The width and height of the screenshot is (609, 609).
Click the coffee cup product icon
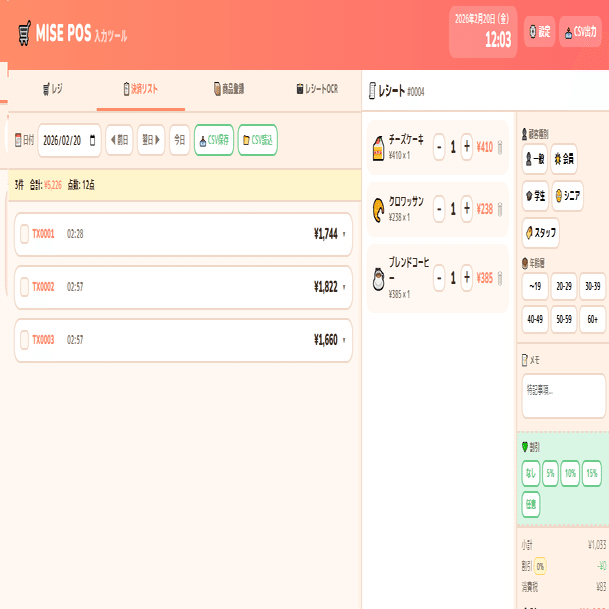tap(378, 279)
